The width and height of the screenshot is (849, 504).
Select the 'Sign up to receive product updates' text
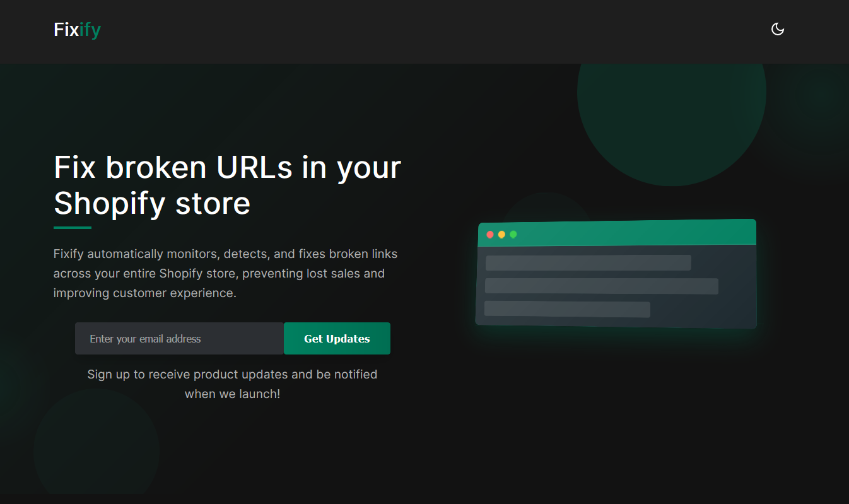click(232, 384)
